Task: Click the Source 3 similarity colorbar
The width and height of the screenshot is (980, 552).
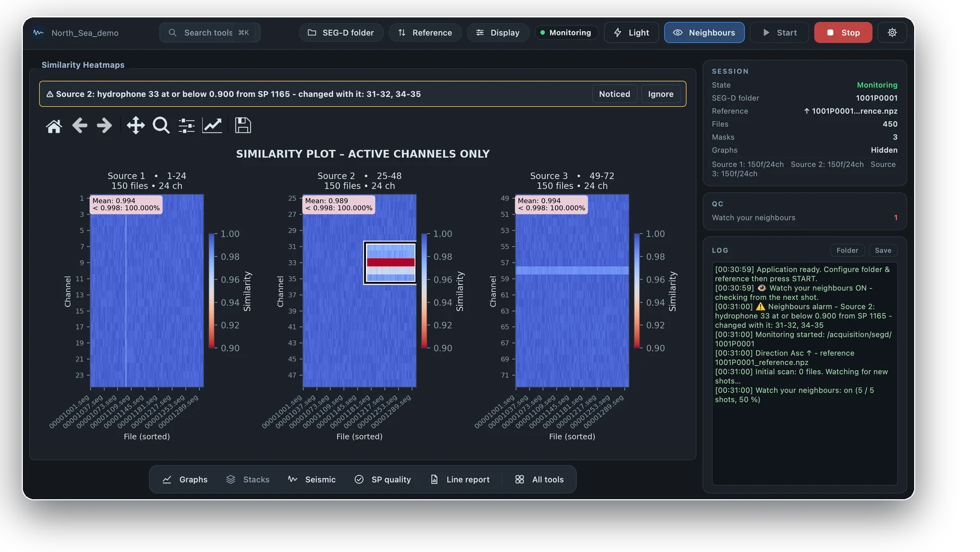Action: click(637, 291)
